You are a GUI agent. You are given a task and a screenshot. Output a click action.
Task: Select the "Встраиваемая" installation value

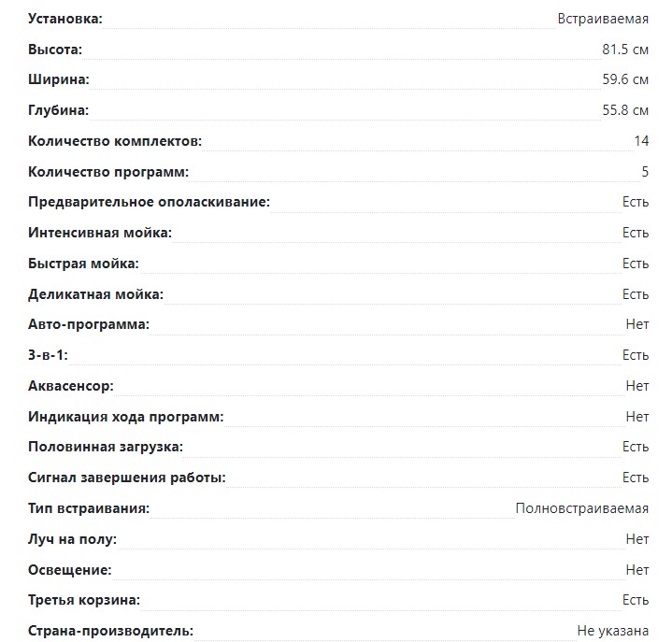click(603, 19)
